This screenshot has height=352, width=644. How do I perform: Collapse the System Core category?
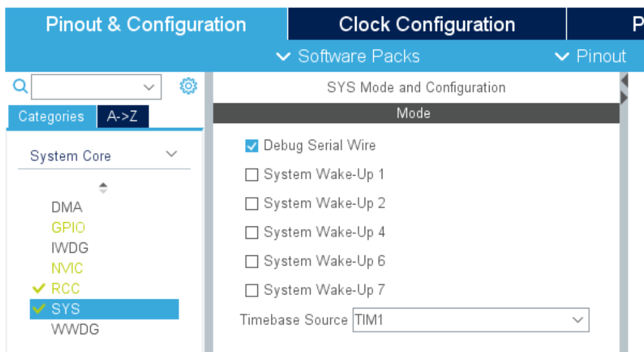point(172,154)
